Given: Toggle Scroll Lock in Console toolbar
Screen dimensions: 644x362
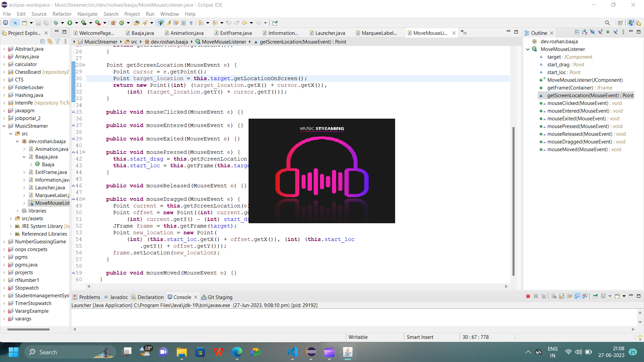Looking at the screenshot, I should pos(561,296).
